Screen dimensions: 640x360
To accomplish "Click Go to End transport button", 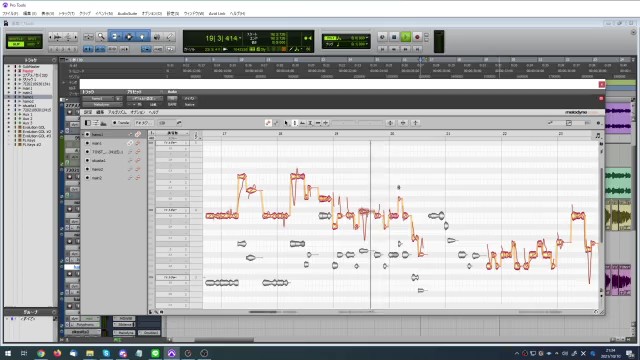I will (x=417, y=49).
